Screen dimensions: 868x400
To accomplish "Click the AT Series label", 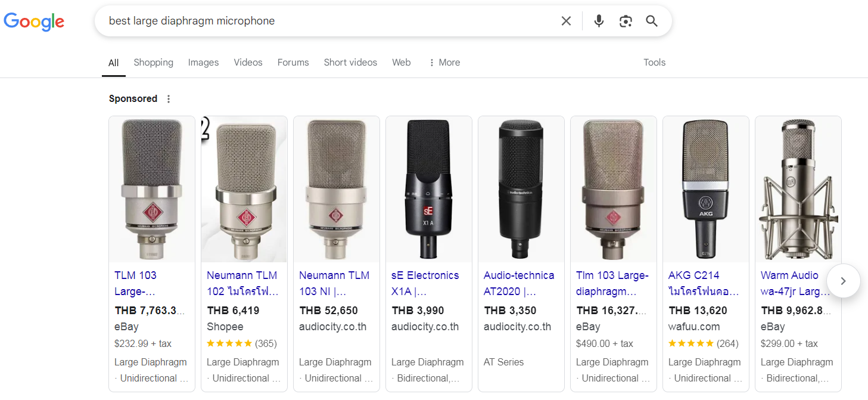I will pos(504,362).
